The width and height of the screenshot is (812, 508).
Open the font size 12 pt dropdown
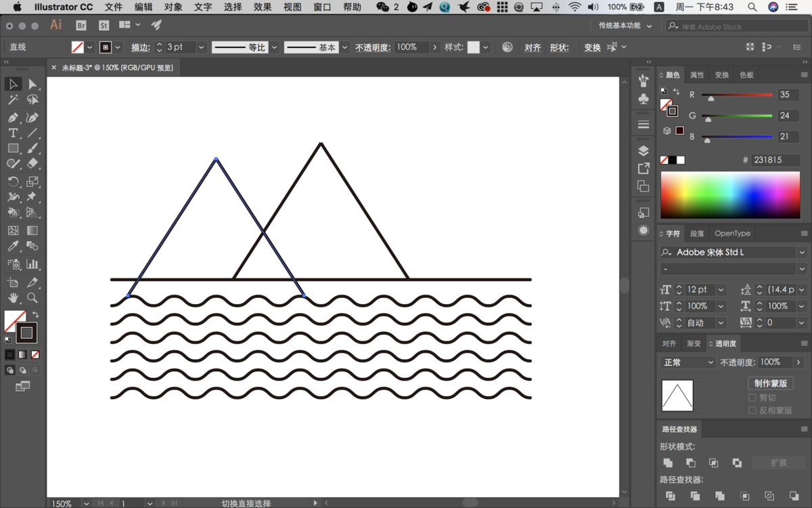721,289
